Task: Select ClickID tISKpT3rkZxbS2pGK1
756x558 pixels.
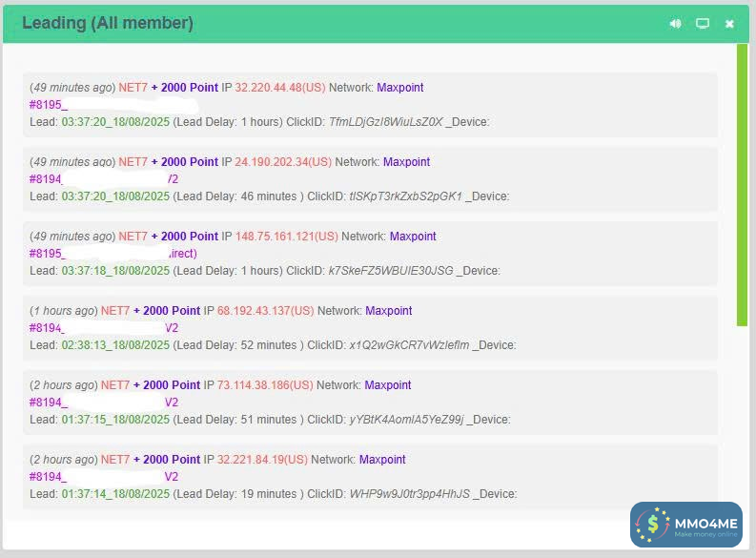Action: point(405,196)
